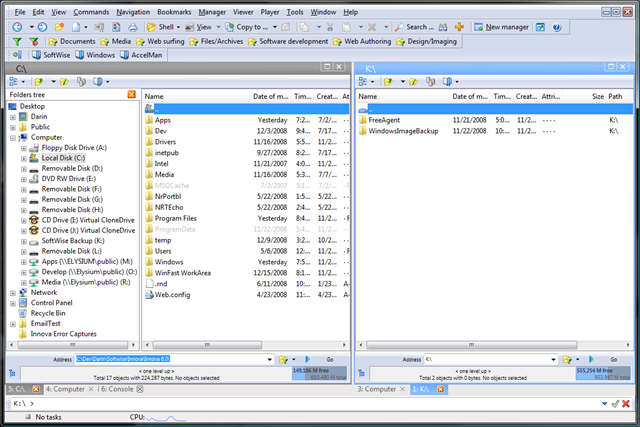The height and width of the screenshot is (427, 640).
Task: Click Go in the right address bar
Action: point(613,360)
